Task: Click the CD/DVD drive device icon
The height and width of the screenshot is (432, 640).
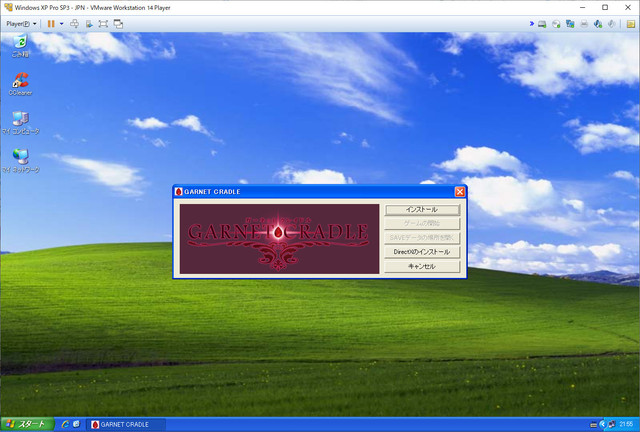Action: point(556,24)
